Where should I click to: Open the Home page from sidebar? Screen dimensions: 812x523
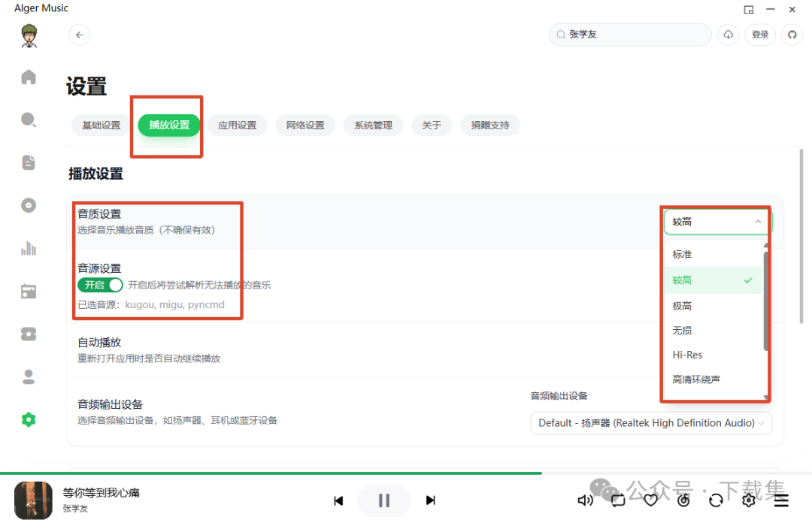pyautogui.click(x=29, y=77)
